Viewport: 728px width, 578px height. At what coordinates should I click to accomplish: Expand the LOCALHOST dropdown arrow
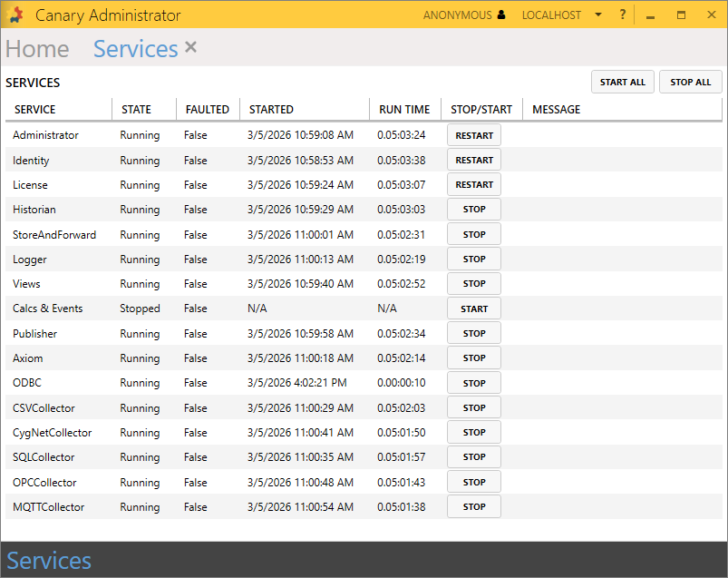598,15
